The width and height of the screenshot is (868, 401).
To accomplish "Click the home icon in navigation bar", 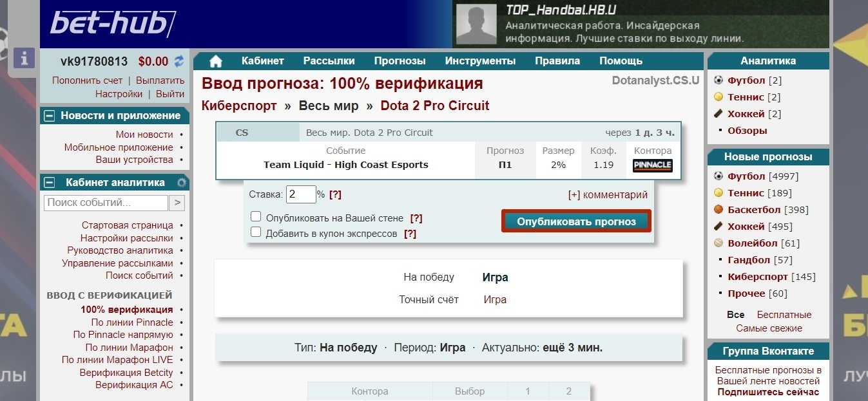I will pyautogui.click(x=216, y=61).
